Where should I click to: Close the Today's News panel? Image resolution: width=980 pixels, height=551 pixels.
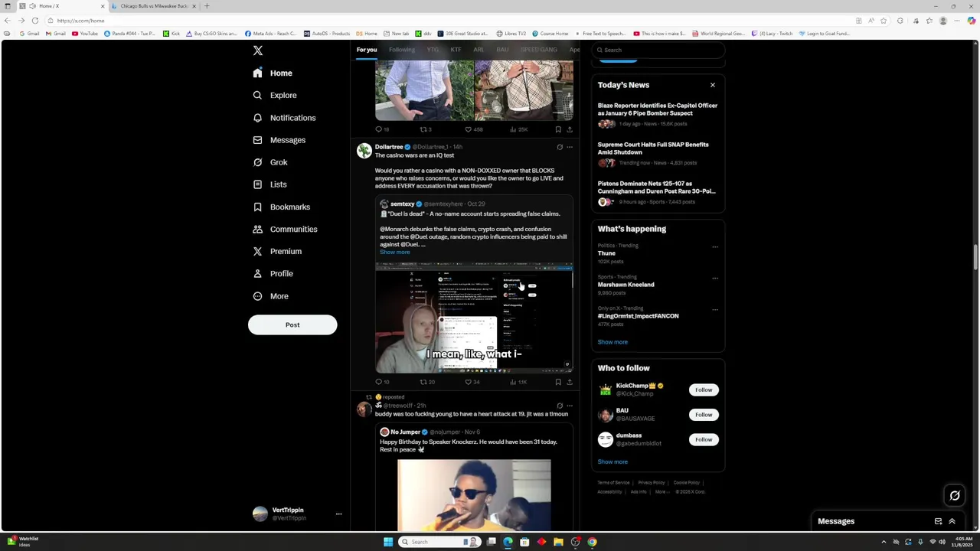click(713, 85)
